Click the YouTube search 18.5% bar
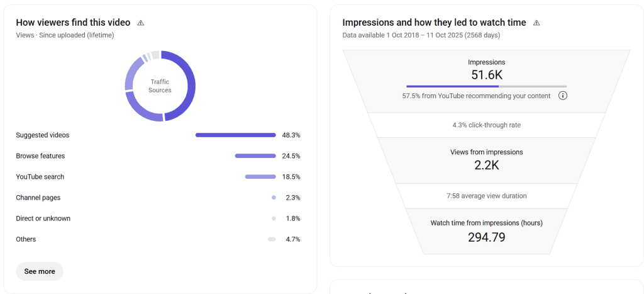644x294 pixels. point(260,177)
